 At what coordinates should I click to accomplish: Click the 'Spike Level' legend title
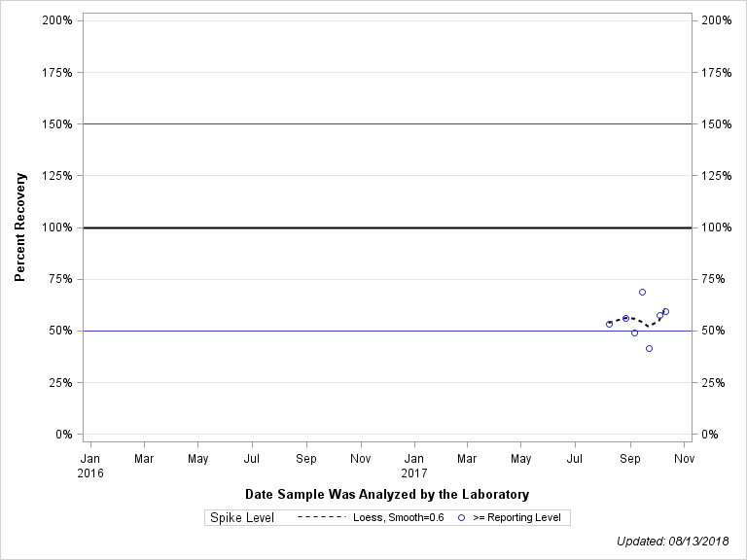pyautogui.click(x=242, y=517)
